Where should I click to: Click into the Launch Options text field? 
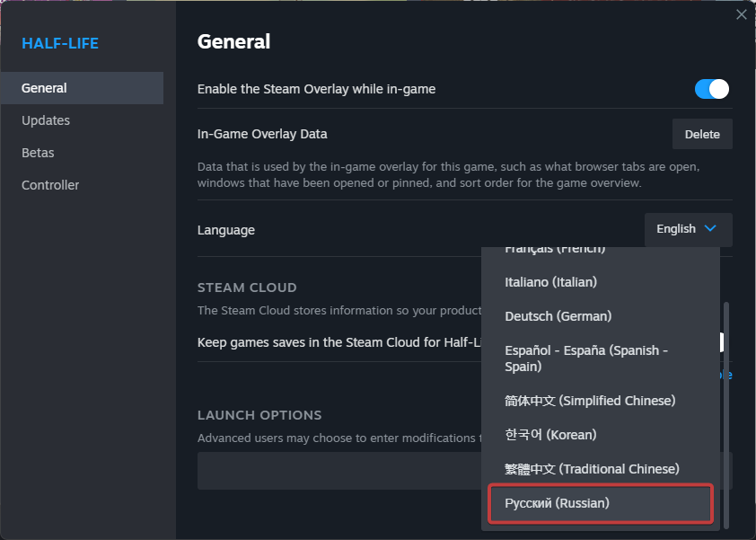[341, 471]
